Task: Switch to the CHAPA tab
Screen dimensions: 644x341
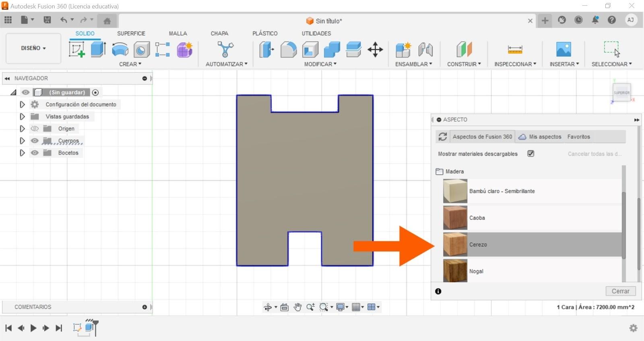Action: pos(219,33)
